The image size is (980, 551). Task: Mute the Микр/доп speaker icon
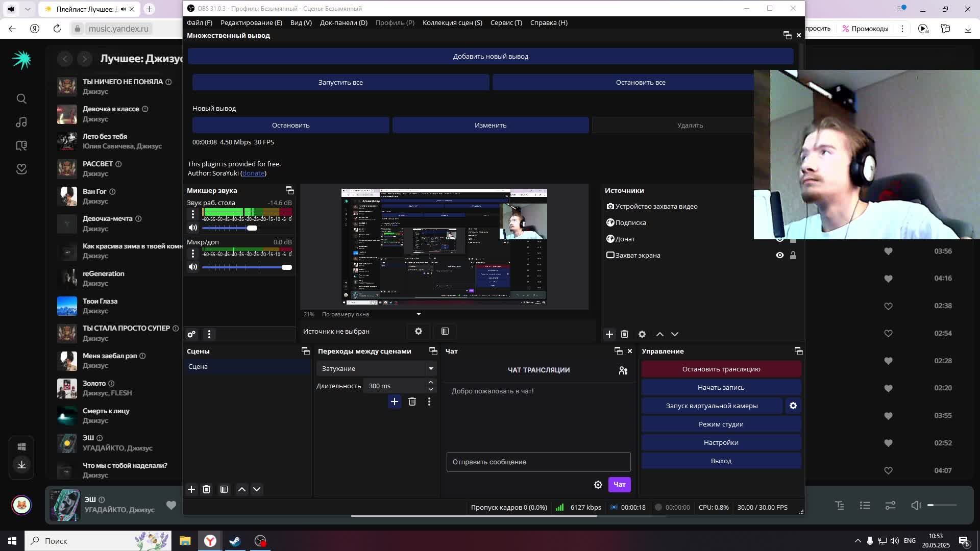point(192,267)
